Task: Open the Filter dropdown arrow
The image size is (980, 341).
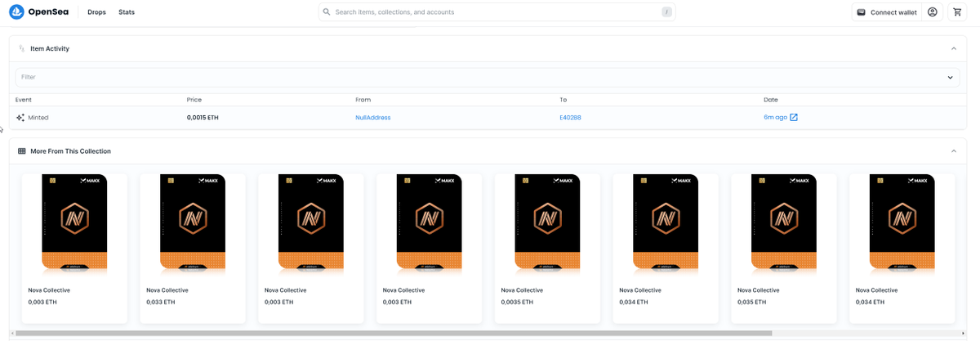Action: (x=950, y=78)
